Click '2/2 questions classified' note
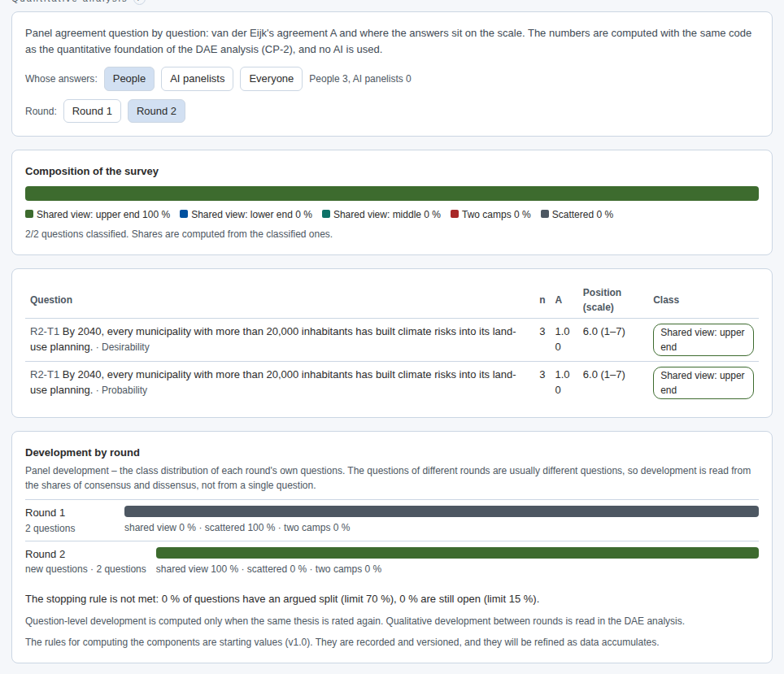This screenshot has width=784, height=674. (179, 234)
